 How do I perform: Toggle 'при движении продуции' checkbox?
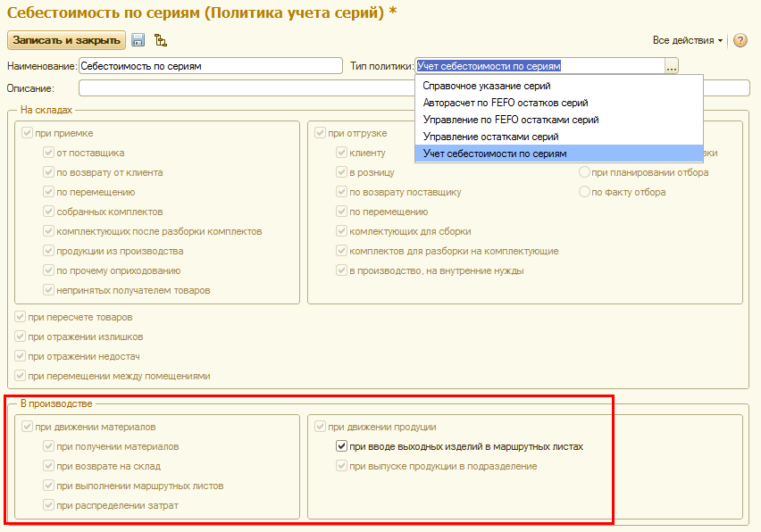coord(320,427)
